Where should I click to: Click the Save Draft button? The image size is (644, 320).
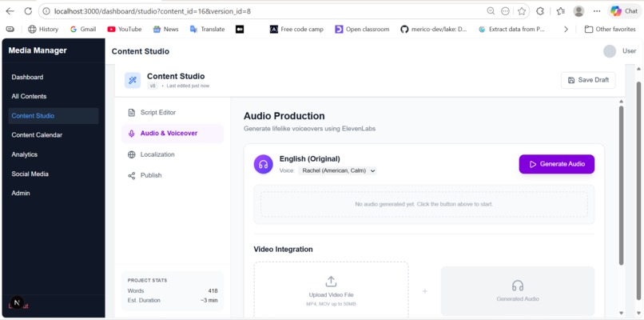(x=588, y=80)
